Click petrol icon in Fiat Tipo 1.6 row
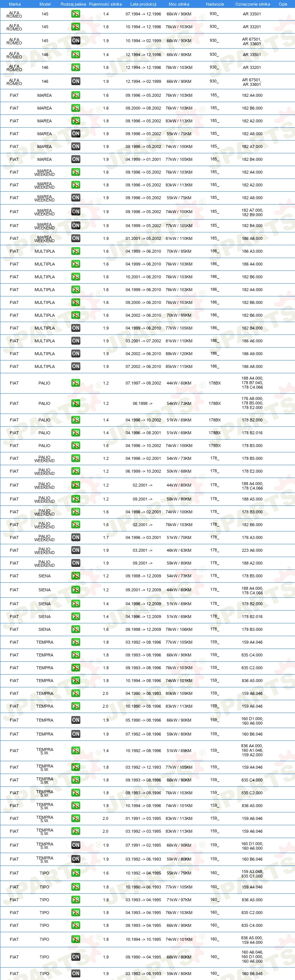Viewport: 295px width, 980px height. [75, 873]
